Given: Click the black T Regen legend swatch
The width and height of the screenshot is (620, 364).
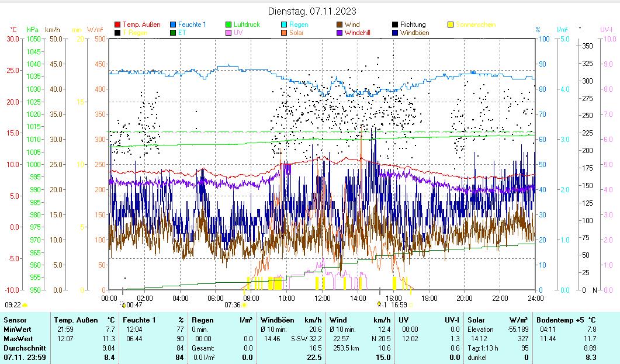Looking at the screenshot, I should (117, 33).
